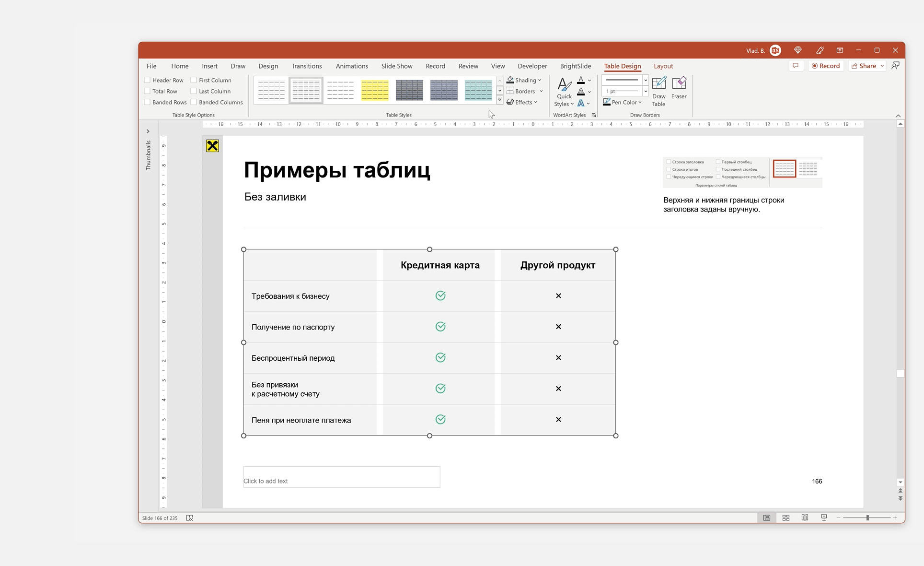This screenshot has width=924, height=566.
Task: Click the Slide Sorter view icon
Action: click(786, 518)
